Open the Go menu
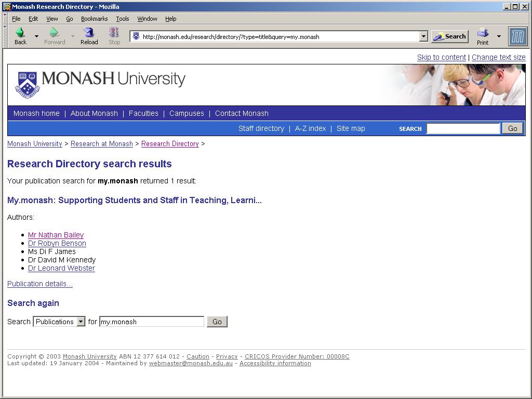This screenshot has width=532, height=399. point(70,19)
